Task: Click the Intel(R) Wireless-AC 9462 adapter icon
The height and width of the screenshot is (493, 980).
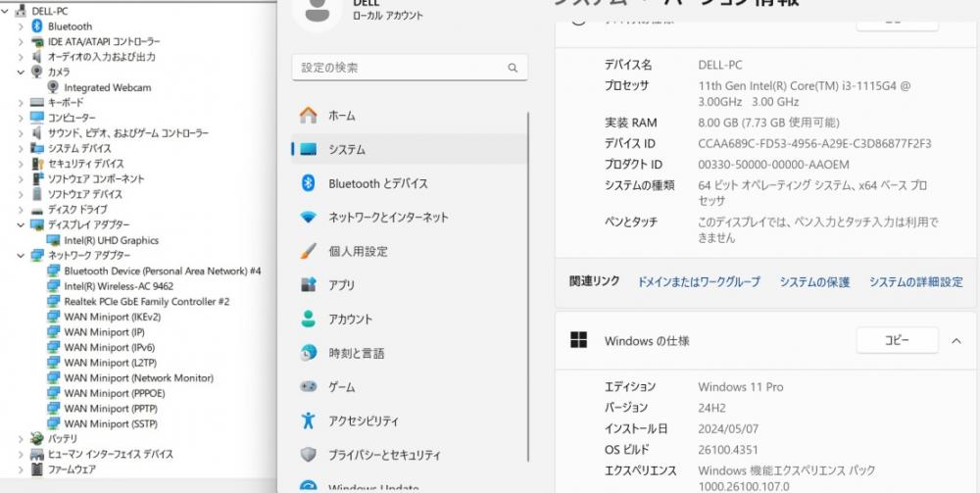Action: 53,286
